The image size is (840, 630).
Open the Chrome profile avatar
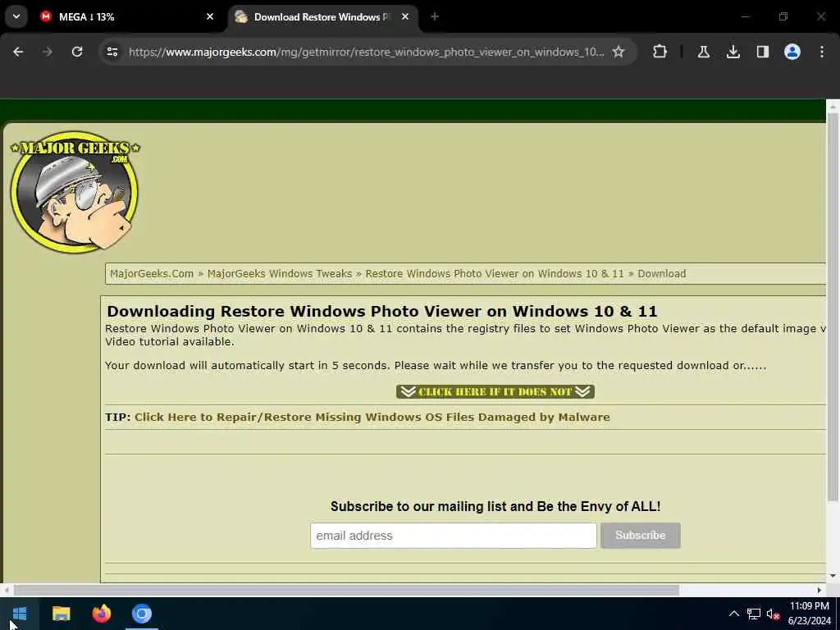pos(792,52)
